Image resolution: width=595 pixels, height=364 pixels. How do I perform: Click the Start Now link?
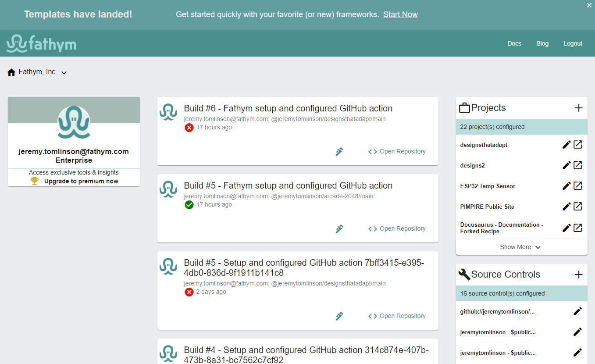400,14
